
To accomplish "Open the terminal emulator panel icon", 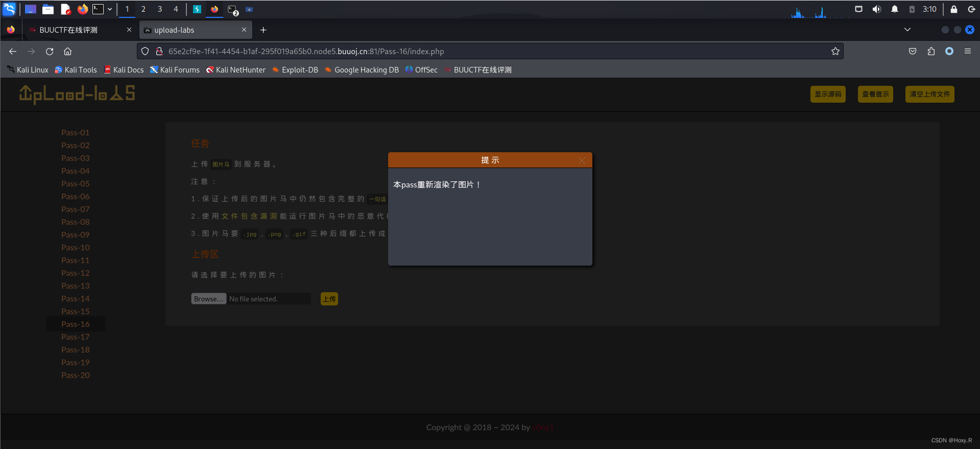I will click(x=98, y=9).
